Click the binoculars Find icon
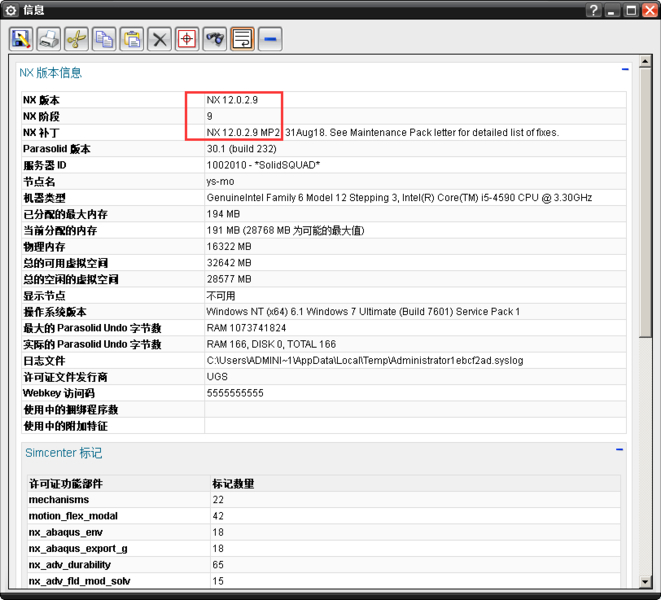Viewport: 661px width, 600px height. tap(215, 40)
